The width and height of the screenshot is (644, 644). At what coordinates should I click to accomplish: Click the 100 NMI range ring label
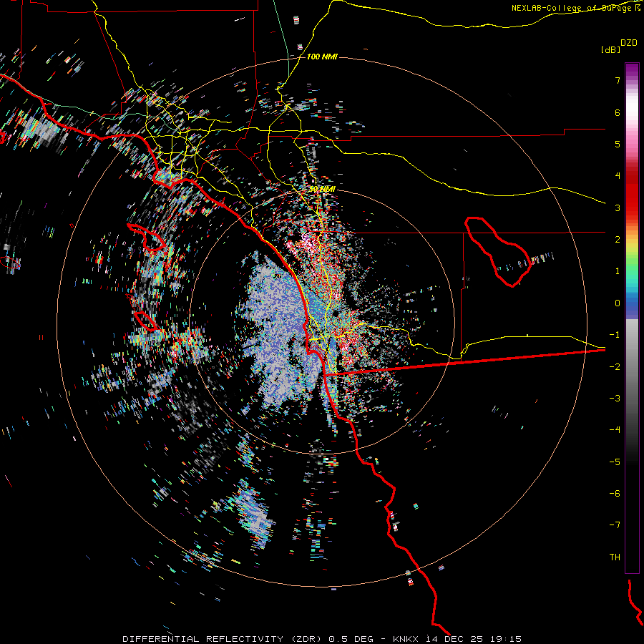pos(322,57)
